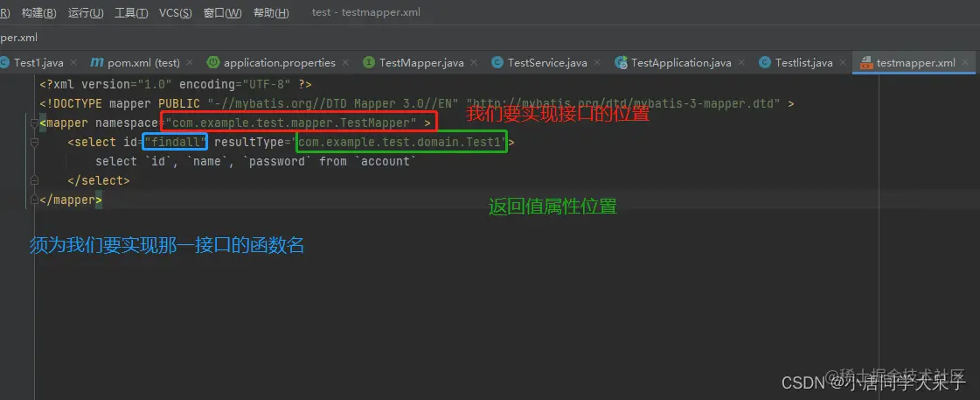
Task: Open the 工具(T) tools menu
Action: pyautogui.click(x=131, y=12)
